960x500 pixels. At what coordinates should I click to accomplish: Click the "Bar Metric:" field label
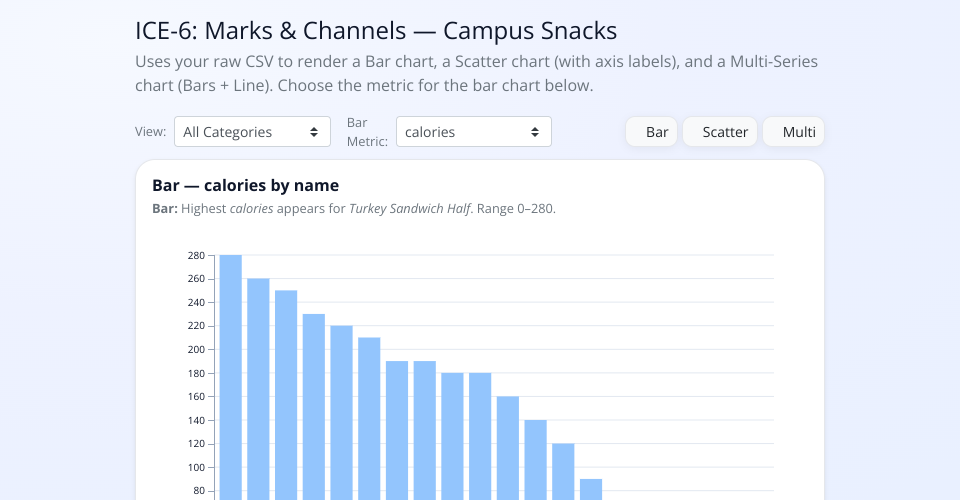click(366, 132)
